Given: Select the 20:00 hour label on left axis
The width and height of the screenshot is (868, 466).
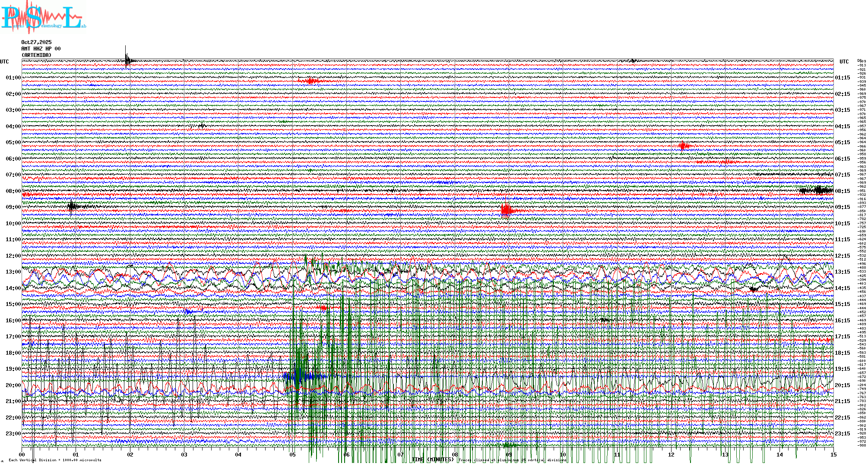Looking at the screenshot, I should coord(13,385).
